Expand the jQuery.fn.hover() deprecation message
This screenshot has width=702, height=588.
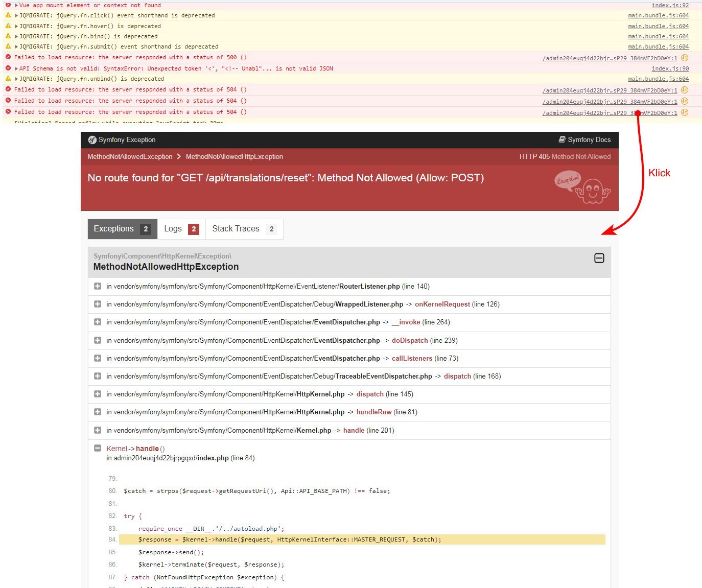pyautogui.click(x=16, y=26)
